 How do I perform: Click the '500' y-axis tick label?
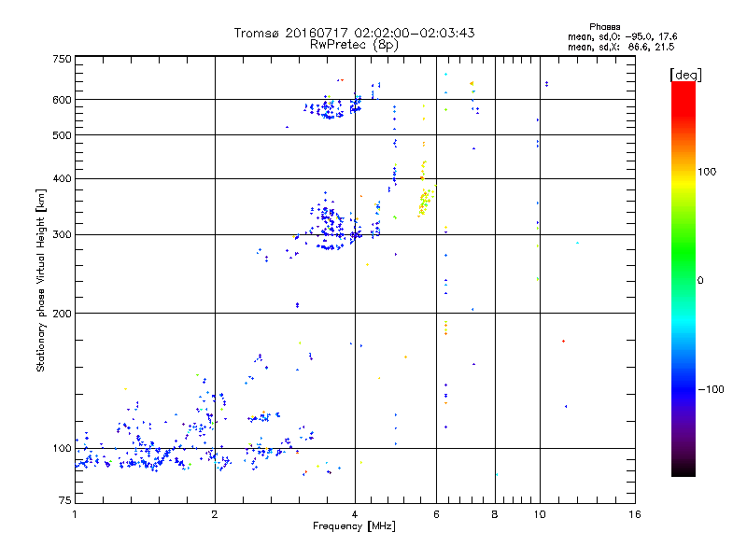click(x=62, y=135)
